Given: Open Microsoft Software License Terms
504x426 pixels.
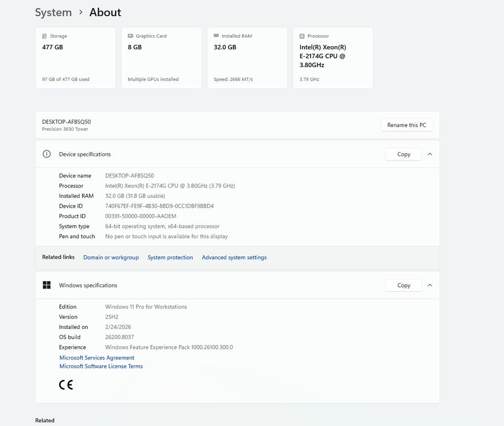Looking at the screenshot, I should 101,366.
